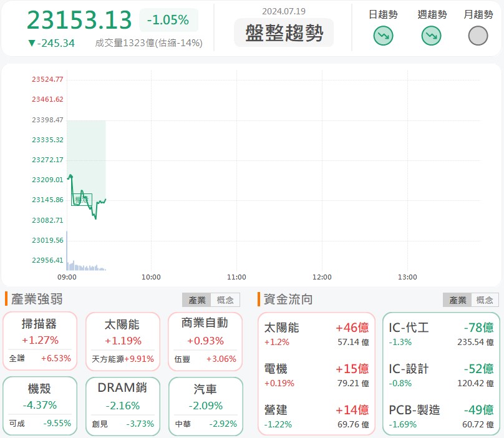Viewport: 504px width, 438px height.
Task: Select 產業 tab in 產業強弱 section
Action: [x=196, y=300]
